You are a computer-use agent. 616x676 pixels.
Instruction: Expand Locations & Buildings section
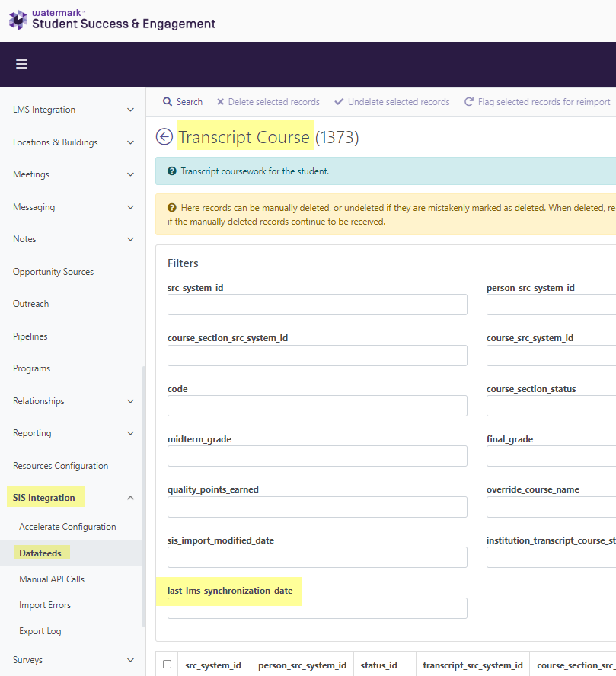130,142
